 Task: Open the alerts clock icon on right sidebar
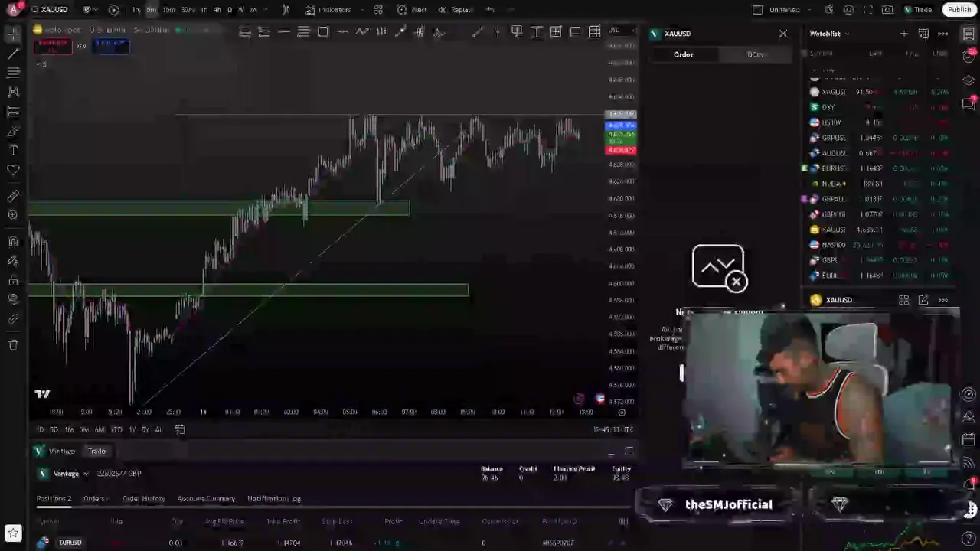(969, 57)
